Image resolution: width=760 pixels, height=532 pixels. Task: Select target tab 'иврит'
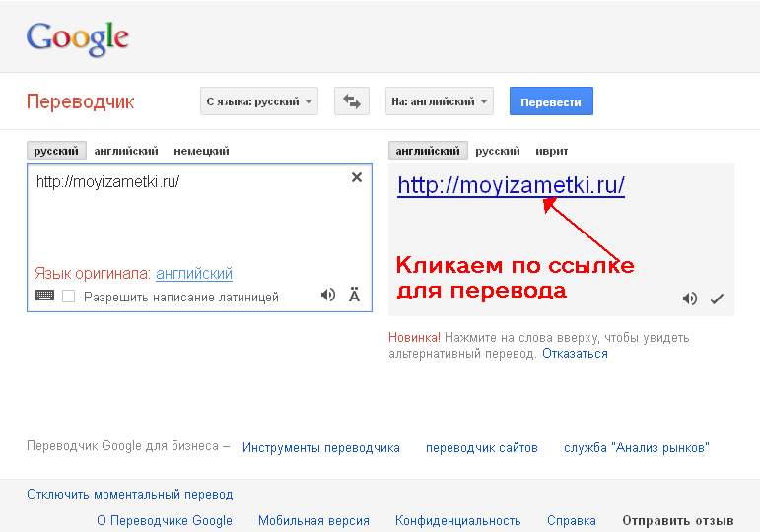coord(552,151)
